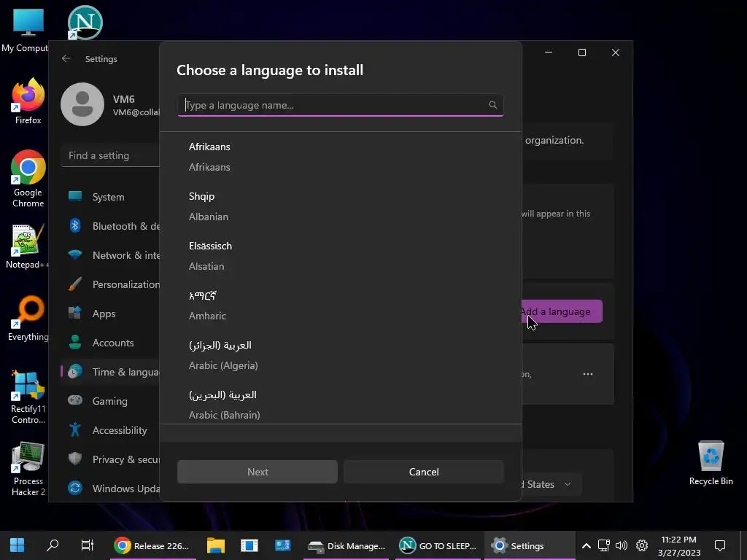This screenshot has width=747, height=560.
Task: Select Afrikaans from the language list
Action: pyautogui.click(x=341, y=157)
